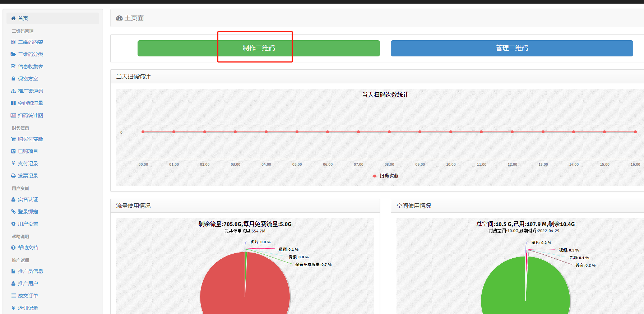644x314 pixels.
Task: Click 支付记录 text in sidebar
Action: [28, 163]
